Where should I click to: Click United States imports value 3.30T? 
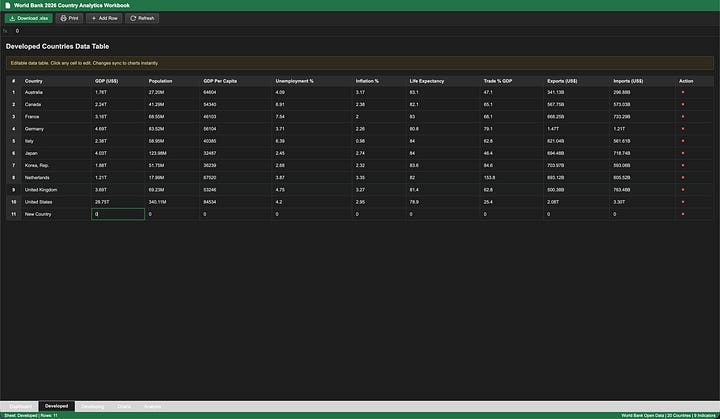(x=642, y=202)
